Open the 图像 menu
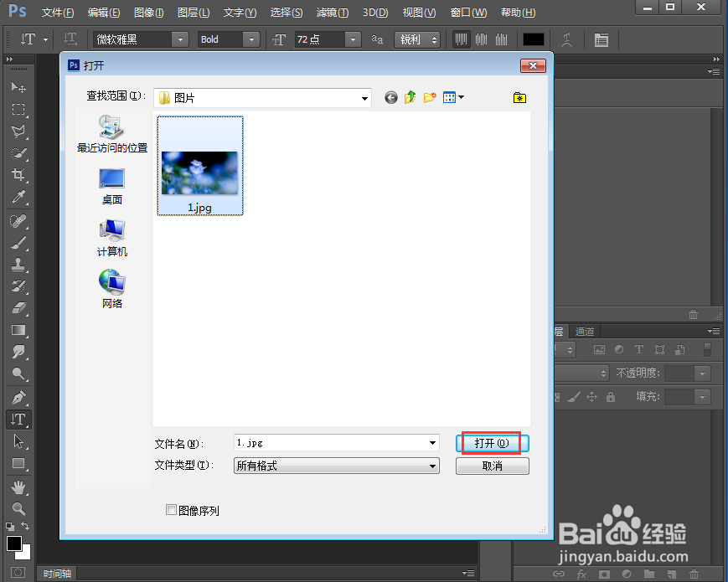This screenshot has height=582, width=728. point(148,13)
